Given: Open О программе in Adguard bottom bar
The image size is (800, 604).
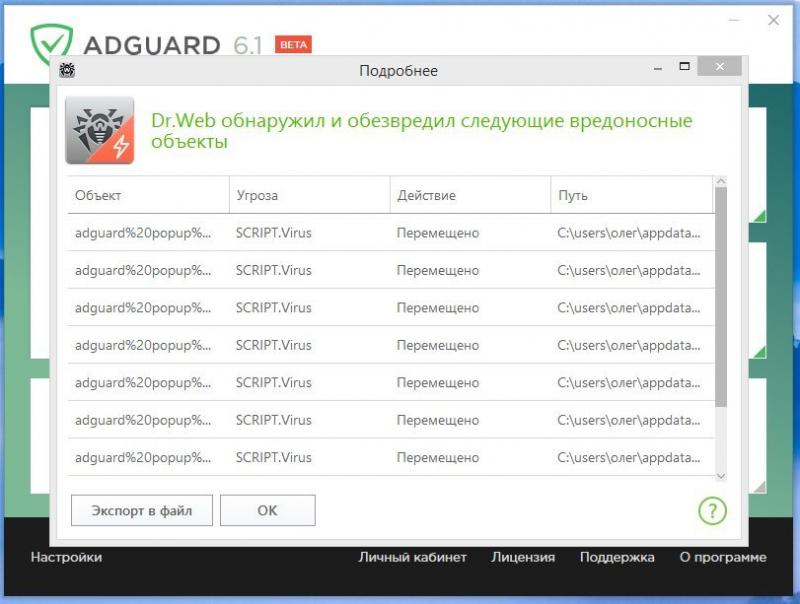Looking at the screenshot, I should (723, 557).
